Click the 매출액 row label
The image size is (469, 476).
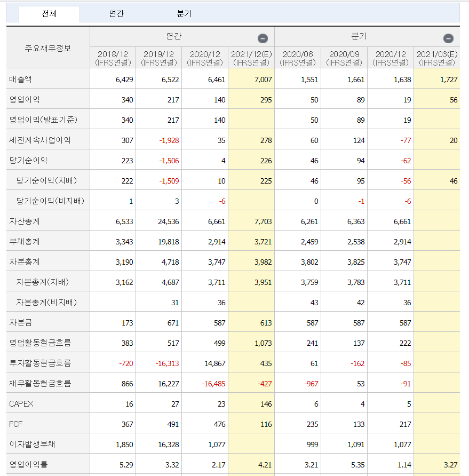coord(20,79)
